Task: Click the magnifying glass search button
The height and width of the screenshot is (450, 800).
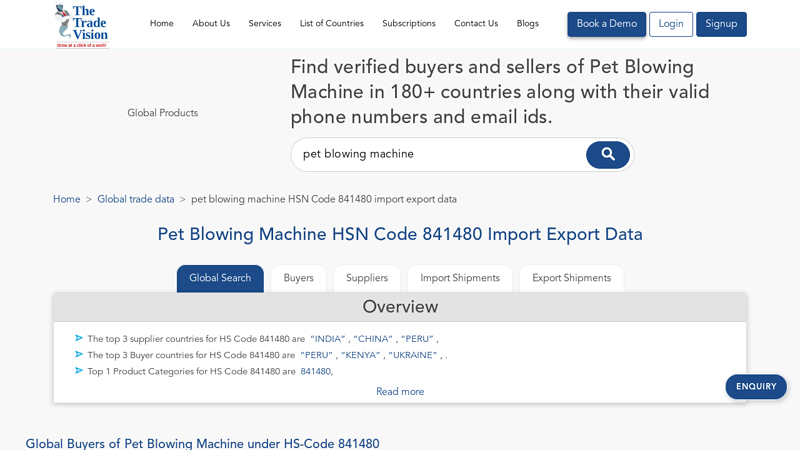Action: 608,155
